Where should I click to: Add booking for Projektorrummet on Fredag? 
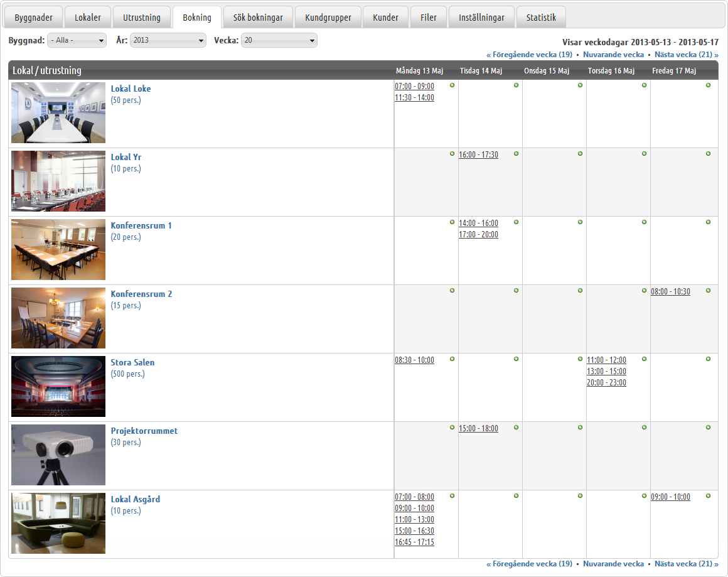click(x=709, y=428)
